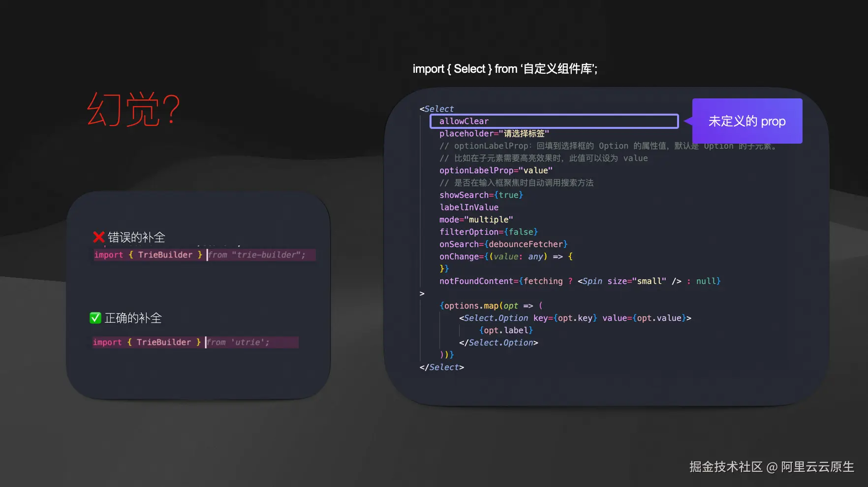Click the 掘金技术社区 @ 阿里云云原生 credit text
The height and width of the screenshot is (487, 868).
772,467
